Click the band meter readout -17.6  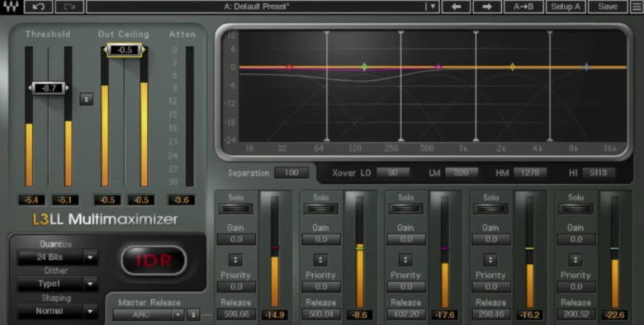pos(445,315)
